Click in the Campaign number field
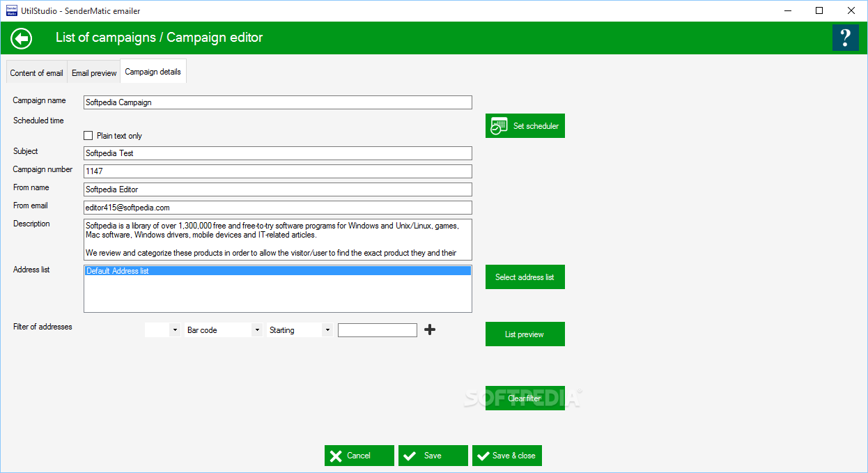 (278, 171)
